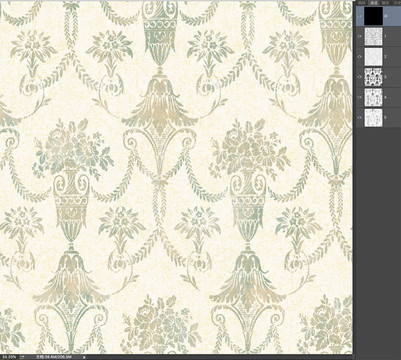The width and height of the screenshot is (401, 360).
Task: Toggle the eye icon for channel 4
Action: (359, 97)
